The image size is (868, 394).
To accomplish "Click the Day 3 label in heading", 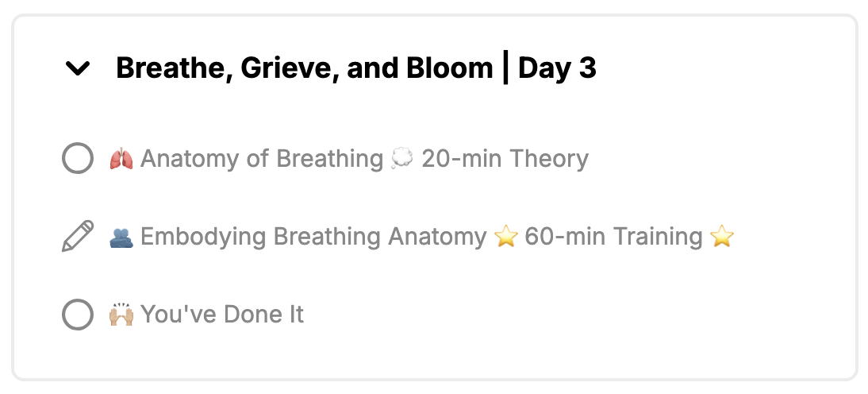I will click(558, 68).
